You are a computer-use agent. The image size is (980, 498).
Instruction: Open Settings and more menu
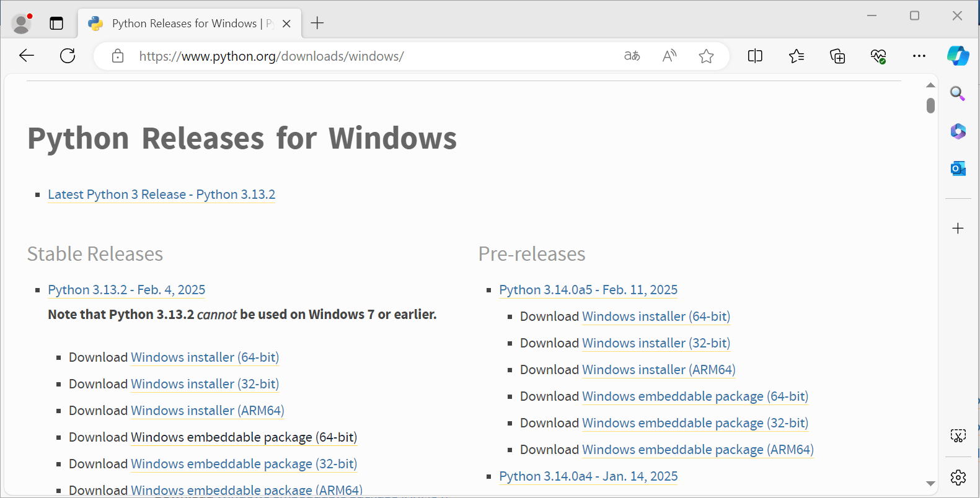pyautogui.click(x=919, y=56)
